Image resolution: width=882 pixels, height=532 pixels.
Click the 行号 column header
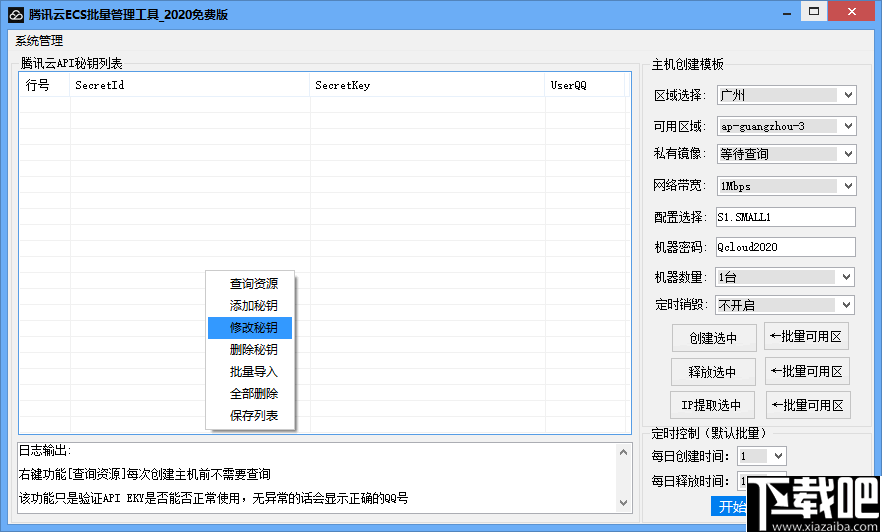44,85
